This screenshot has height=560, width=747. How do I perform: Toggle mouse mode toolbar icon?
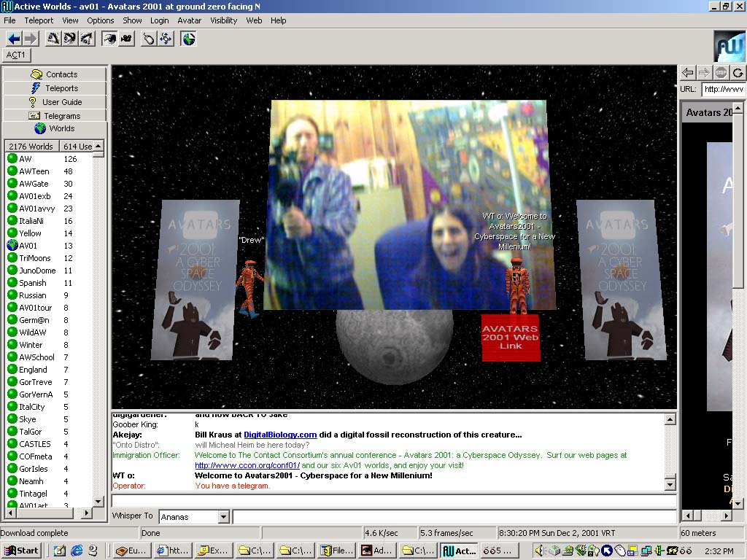149,39
